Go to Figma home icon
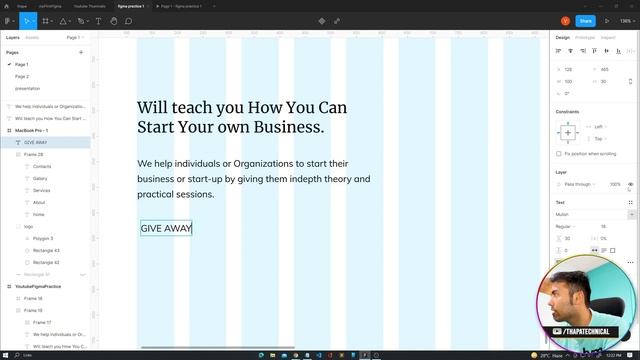Image resolution: width=640 pixels, height=360 pixels. pyautogui.click(x=6, y=6)
